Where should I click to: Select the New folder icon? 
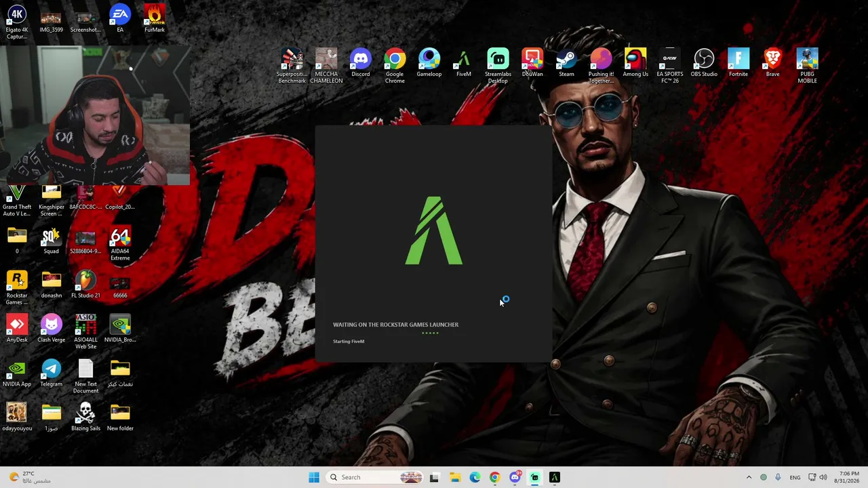[x=120, y=417]
